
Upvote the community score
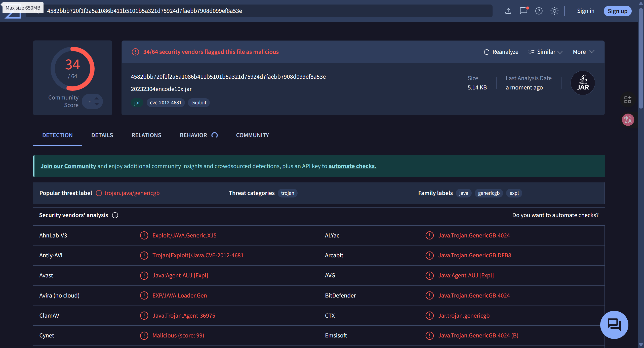click(x=97, y=98)
